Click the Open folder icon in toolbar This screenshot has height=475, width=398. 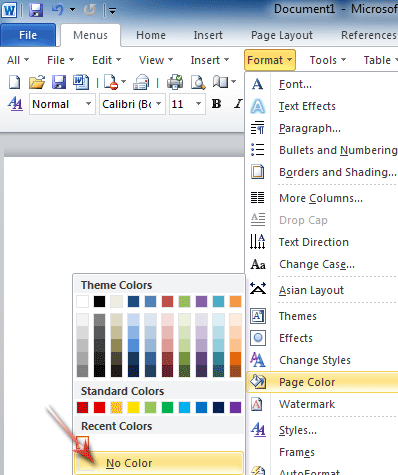coord(37,82)
